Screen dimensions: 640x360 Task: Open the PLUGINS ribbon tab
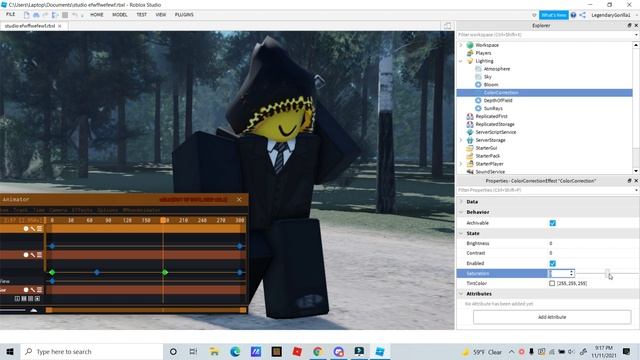pyautogui.click(x=184, y=15)
